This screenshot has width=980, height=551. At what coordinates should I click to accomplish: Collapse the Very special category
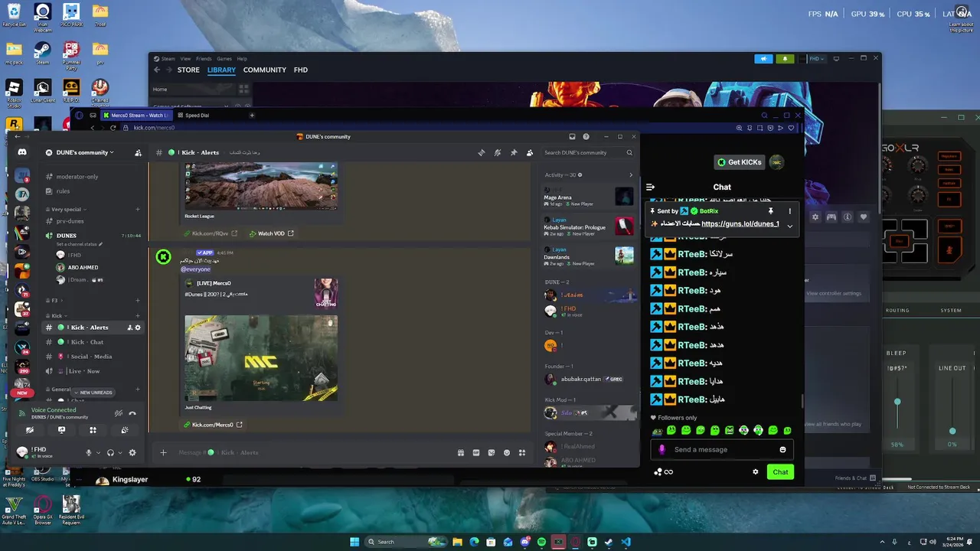[x=66, y=209]
